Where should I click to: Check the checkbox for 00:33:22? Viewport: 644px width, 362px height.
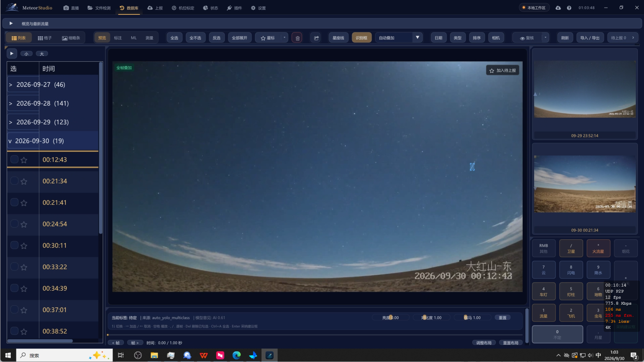[x=14, y=266]
